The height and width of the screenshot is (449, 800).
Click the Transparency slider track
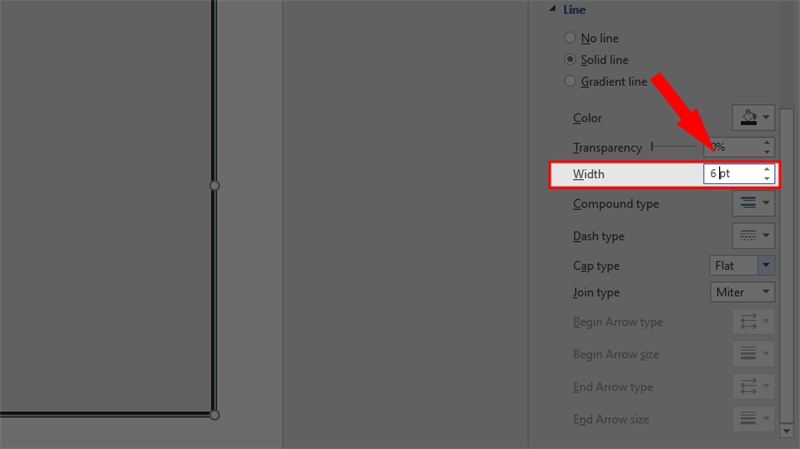pyautogui.click(x=674, y=147)
